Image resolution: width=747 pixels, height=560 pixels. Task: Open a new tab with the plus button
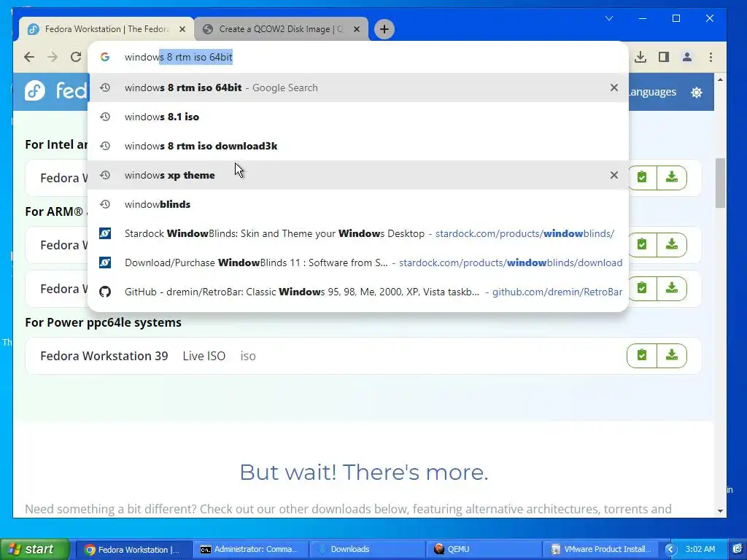pos(384,29)
